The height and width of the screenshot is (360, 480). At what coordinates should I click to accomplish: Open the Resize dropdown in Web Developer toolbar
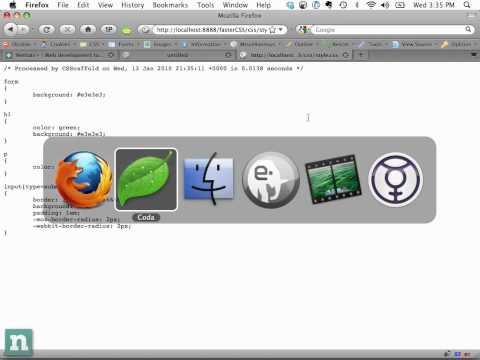[x=339, y=44]
